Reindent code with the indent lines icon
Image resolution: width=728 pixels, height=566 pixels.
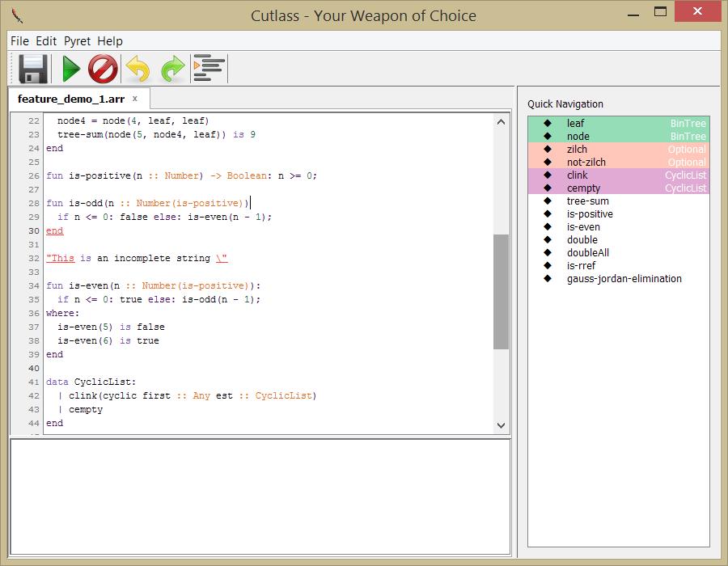[x=209, y=68]
